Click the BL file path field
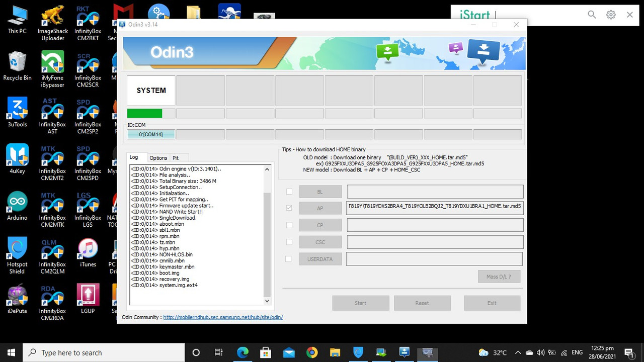 point(435,192)
